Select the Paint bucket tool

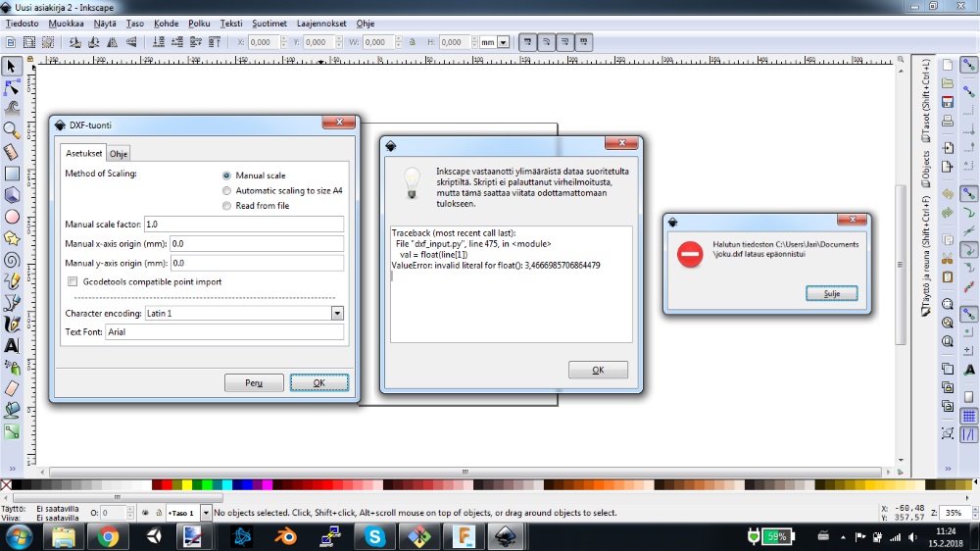click(11, 410)
